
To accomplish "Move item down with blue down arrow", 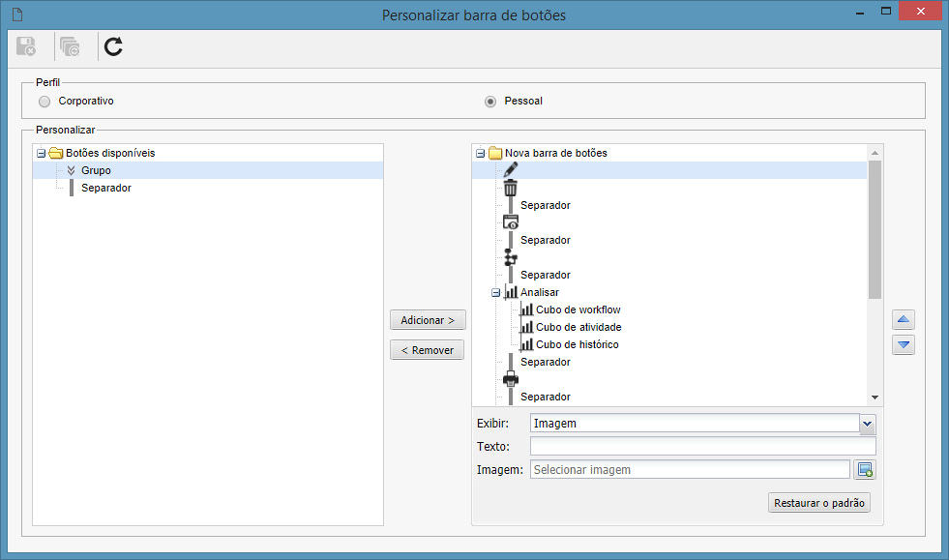I will point(903,344).
